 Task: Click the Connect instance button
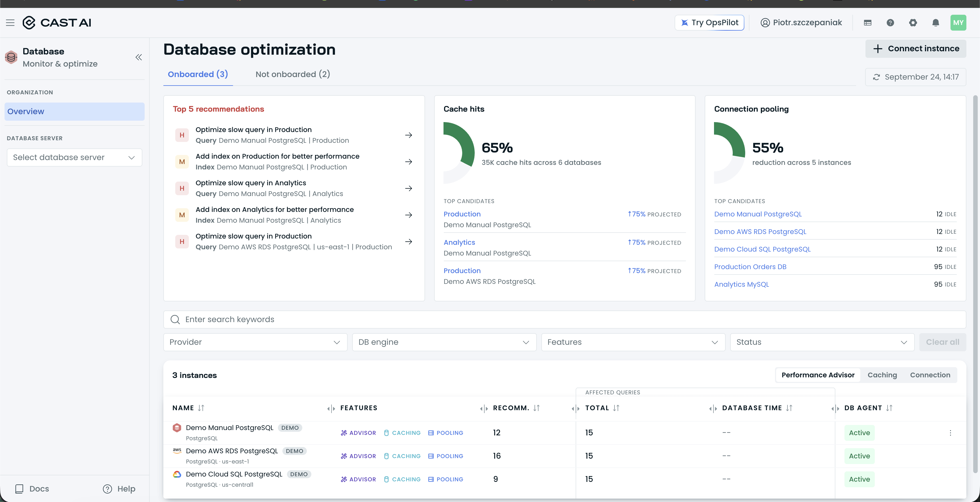(x=916, y=49)
